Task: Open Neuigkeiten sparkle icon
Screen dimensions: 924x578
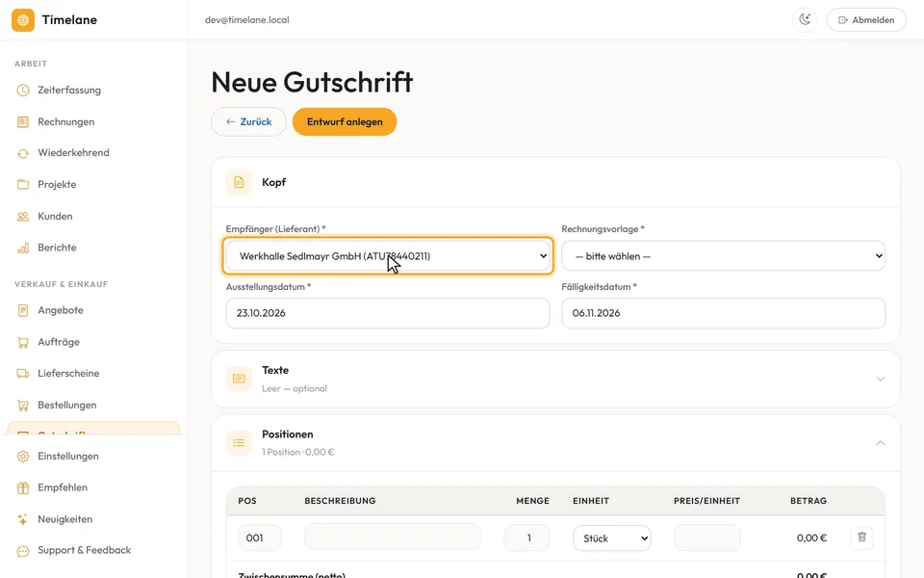Action: pyautogui.click(x=23, y=519)
